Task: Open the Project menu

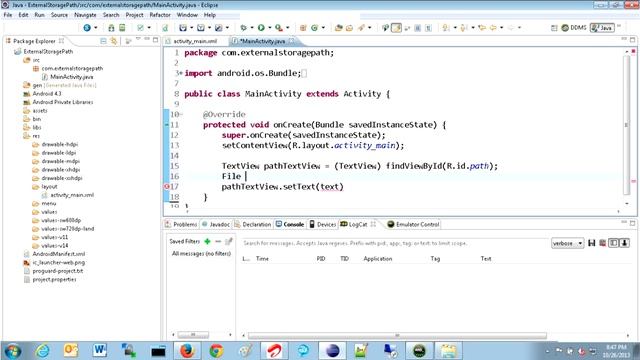Action: [134, 15]
